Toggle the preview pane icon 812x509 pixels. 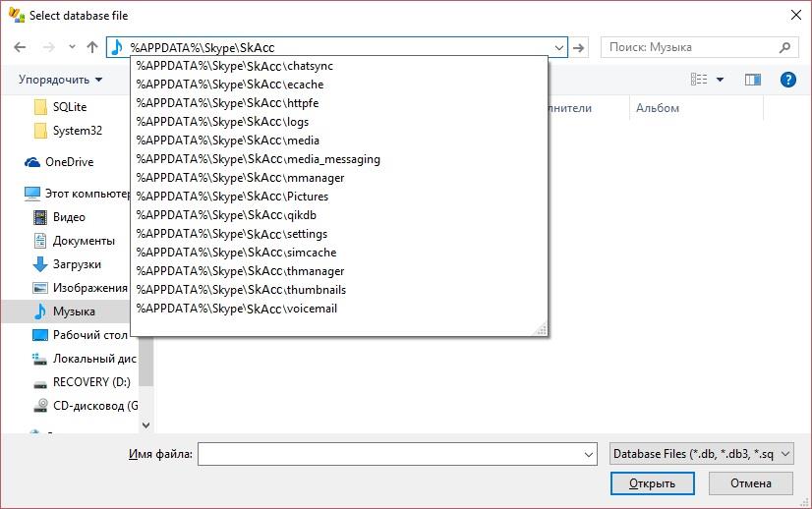tap(753, 80)
